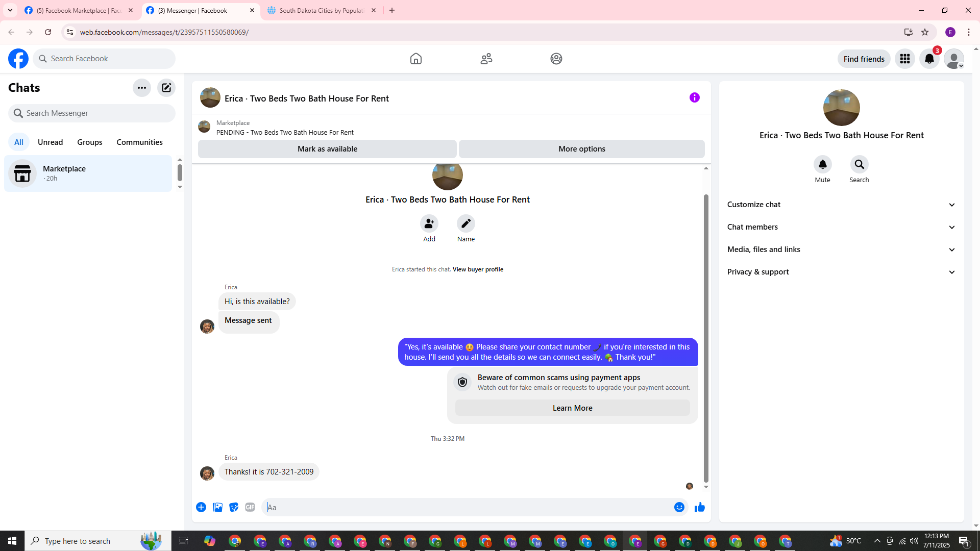This screenshot has height=551, width=980.
Task: Expand the Chat members section
Action: pos(842,227)
